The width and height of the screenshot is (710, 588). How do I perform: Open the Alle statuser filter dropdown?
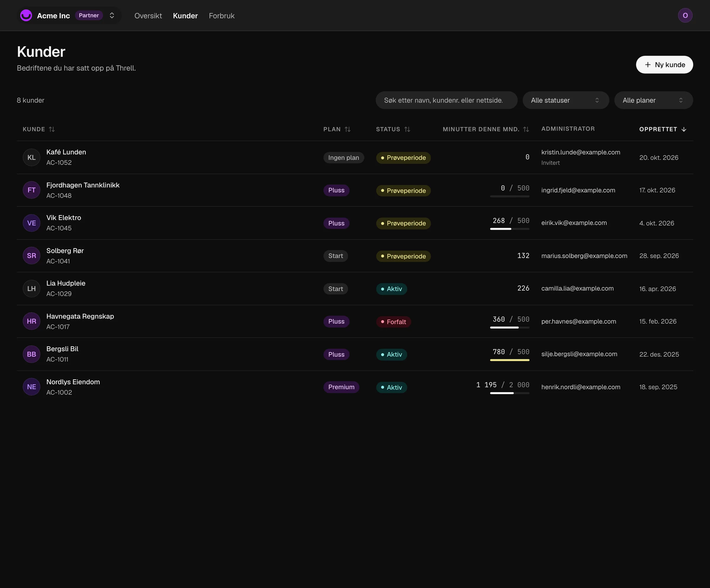click(566, 100)
